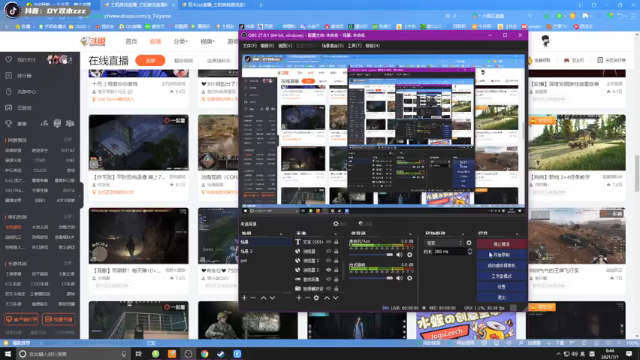Screen dimensions: 640x360
Task: Remove the selected scene with the minus icon
Action: (253, 298)
